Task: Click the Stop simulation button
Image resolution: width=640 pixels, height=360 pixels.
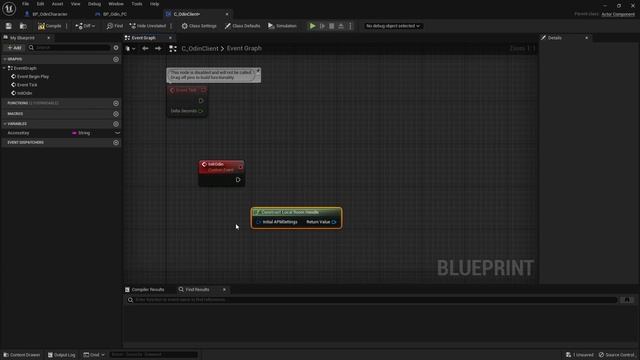Action: tap(331, 26)
